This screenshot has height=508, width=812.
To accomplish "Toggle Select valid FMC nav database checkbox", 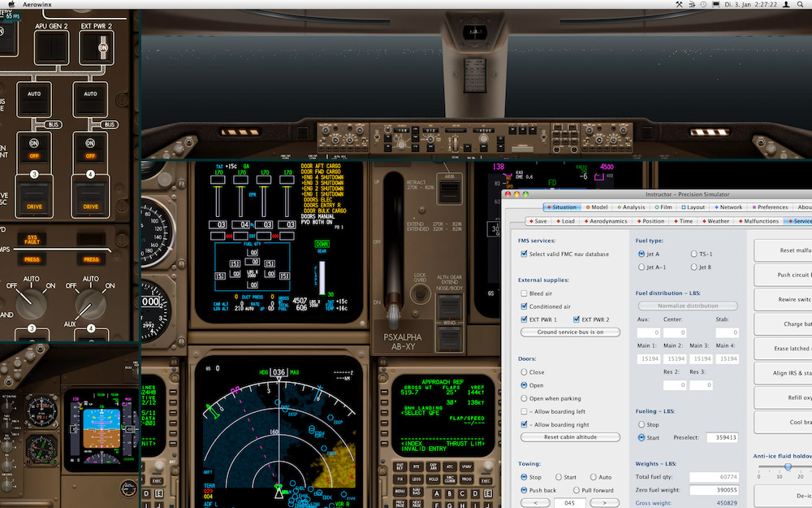I will click(524, 254).
